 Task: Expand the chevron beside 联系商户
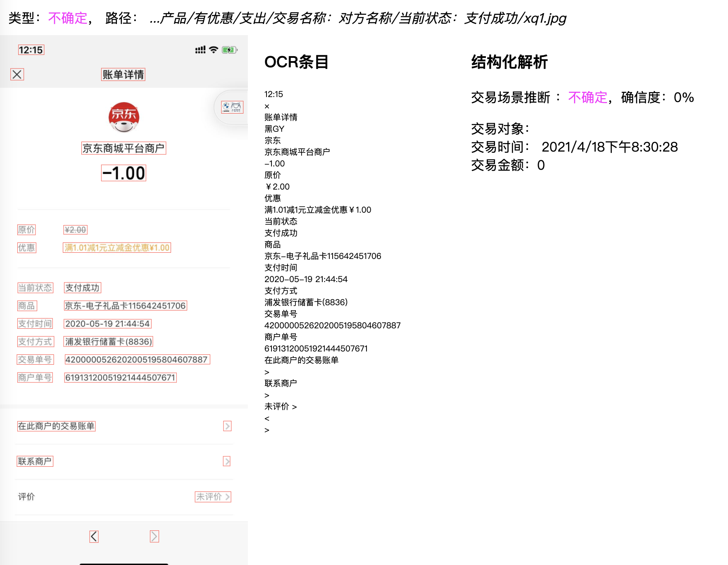227,461
